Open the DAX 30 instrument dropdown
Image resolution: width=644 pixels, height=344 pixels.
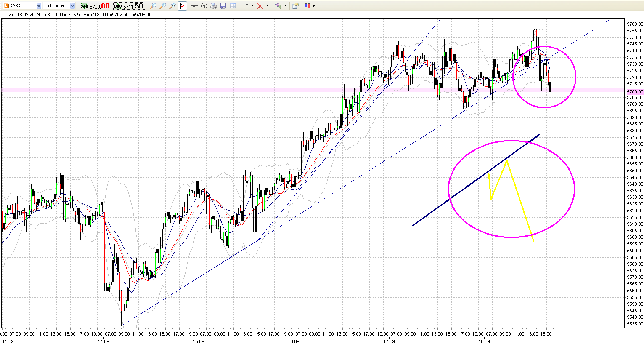coord(39,6)
